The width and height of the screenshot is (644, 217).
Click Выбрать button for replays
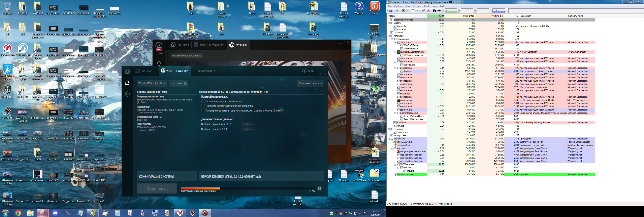(x=248, y=129)
